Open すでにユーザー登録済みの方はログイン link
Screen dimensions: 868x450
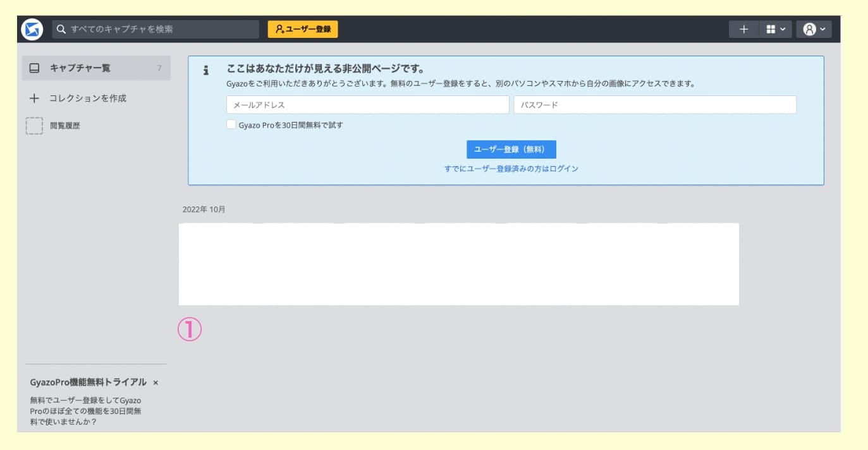[511, 169]
